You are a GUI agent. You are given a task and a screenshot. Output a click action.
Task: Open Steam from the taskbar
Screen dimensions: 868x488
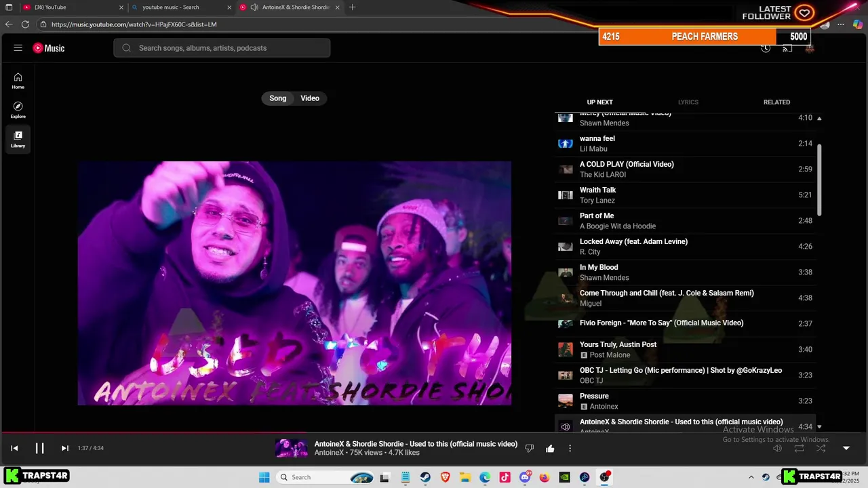click(x=425, y=477)
